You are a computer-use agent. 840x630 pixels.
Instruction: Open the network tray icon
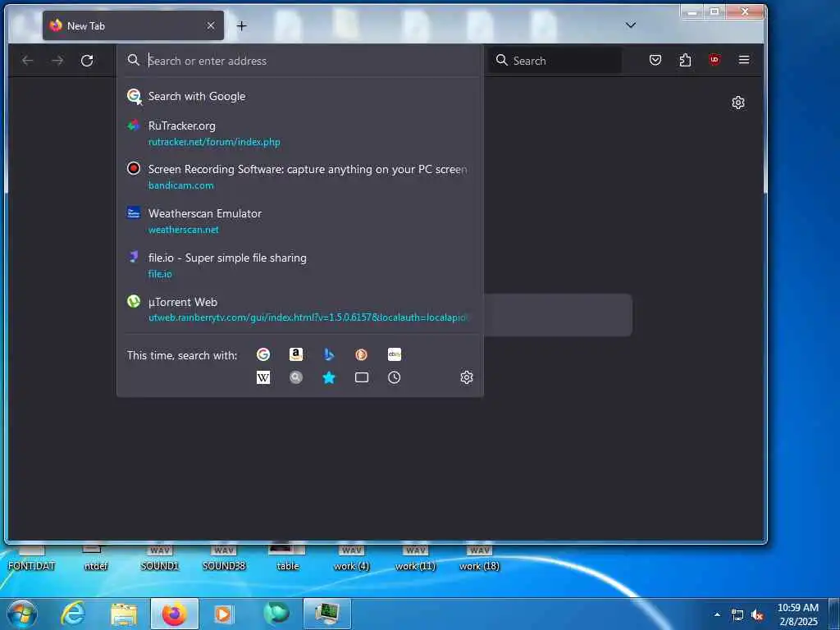click(x=737, y=615)
